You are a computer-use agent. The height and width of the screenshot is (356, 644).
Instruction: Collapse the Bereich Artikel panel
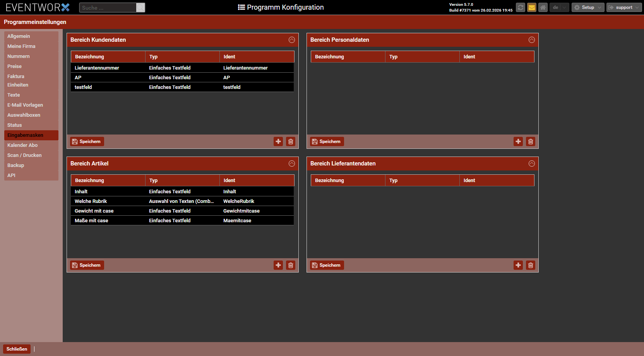pyautogui.click(x=292, y=164)
